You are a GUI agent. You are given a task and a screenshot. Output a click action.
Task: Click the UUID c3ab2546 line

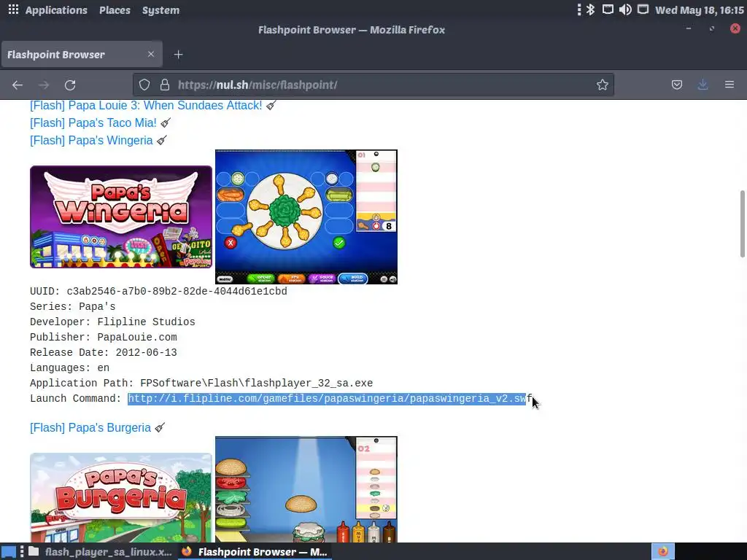tap(158, 292)
